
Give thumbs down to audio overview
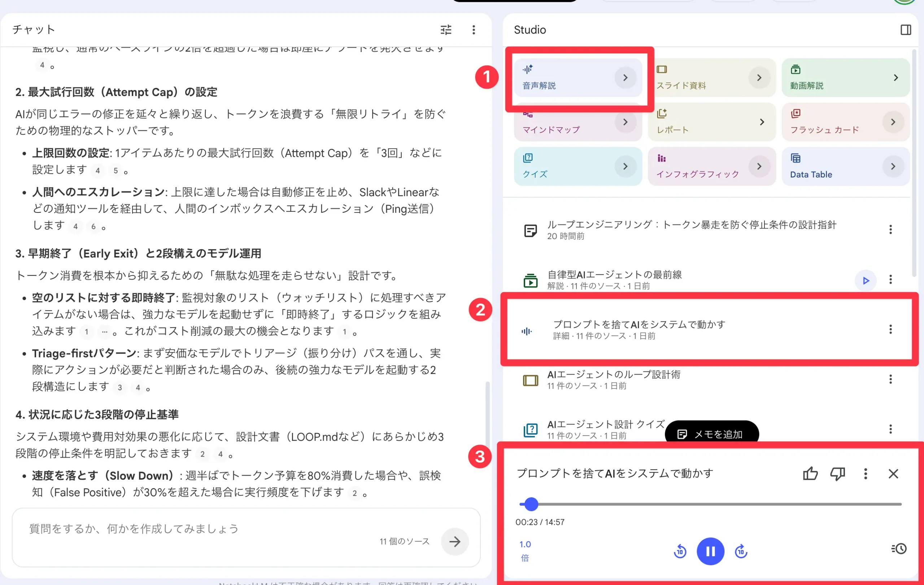(837, 474)
